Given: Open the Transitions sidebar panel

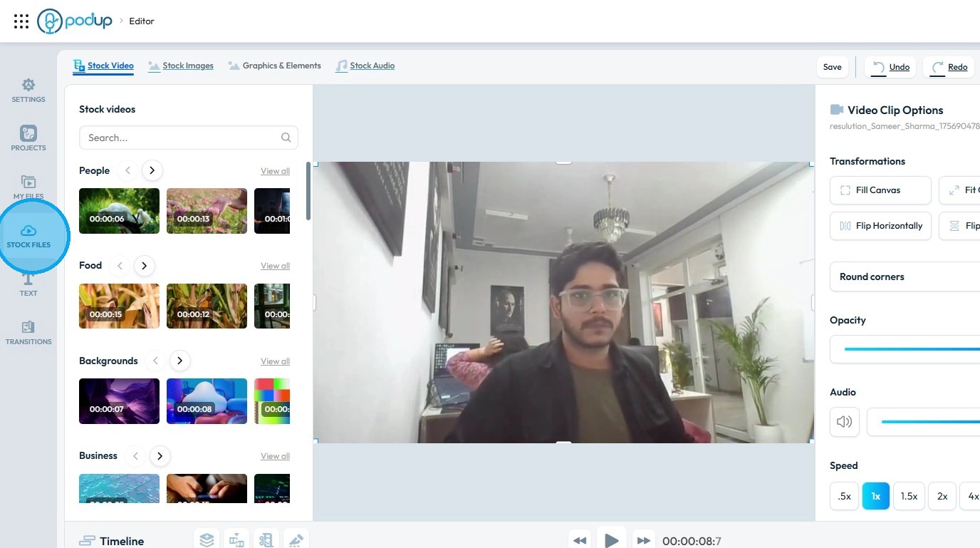Looking at the screenshot, I should tap(28, 333).
